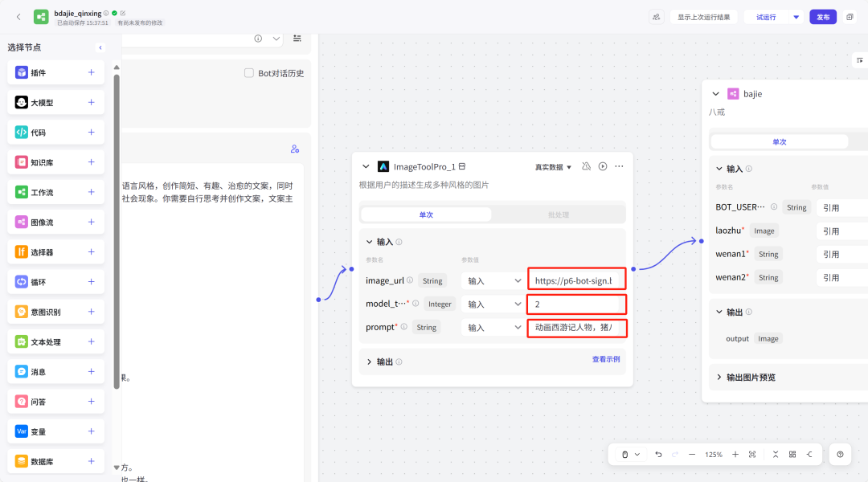Zoom in the canvas with plus
This screenshot has height=482, width=868.
point(735,455)
